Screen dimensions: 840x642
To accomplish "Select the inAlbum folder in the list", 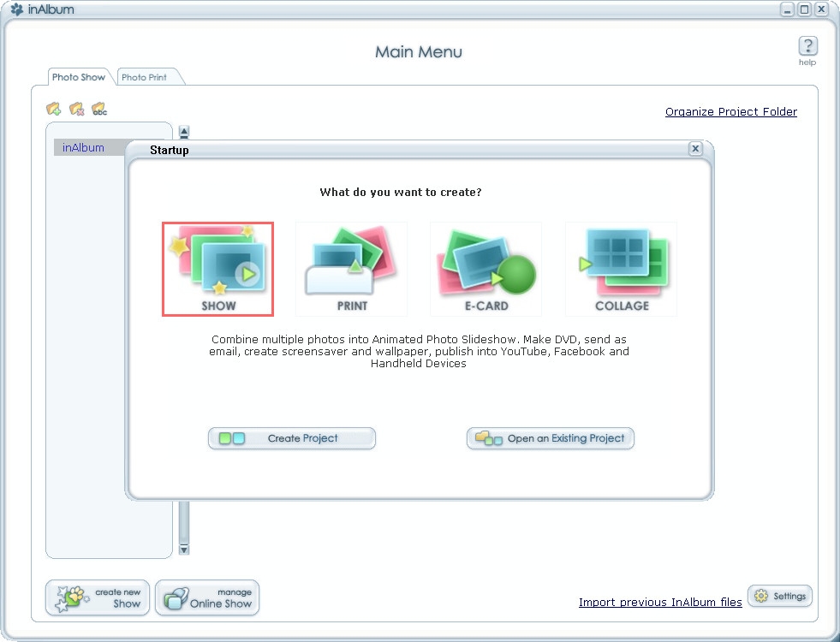I will (x=83, y=147).
